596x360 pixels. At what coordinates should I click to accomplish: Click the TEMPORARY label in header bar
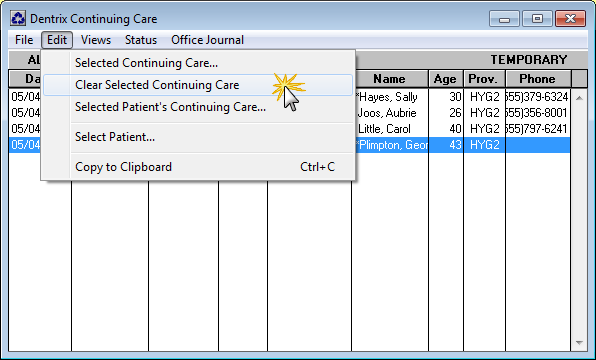pyautogui.click(x=529, y=60)
